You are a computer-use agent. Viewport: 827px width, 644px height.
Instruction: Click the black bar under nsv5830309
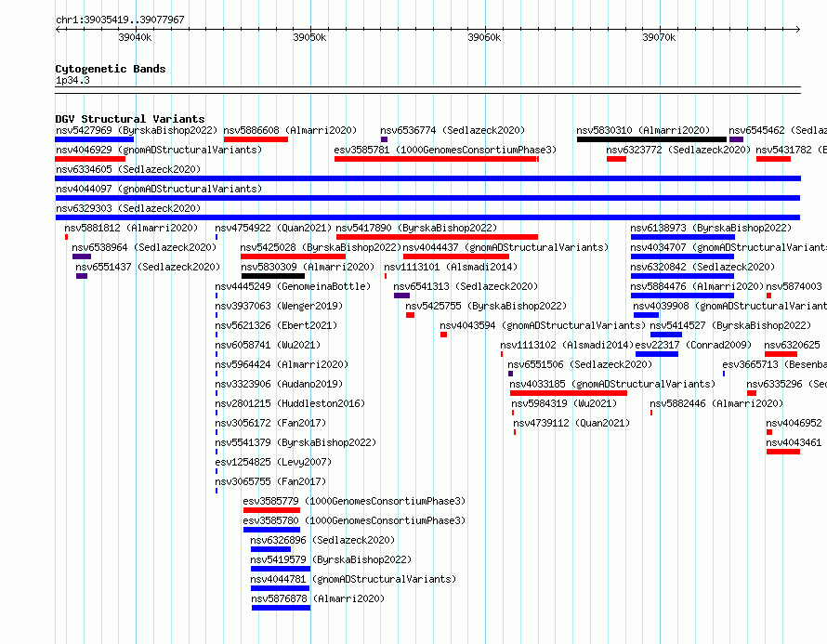[x=273, y=276]
